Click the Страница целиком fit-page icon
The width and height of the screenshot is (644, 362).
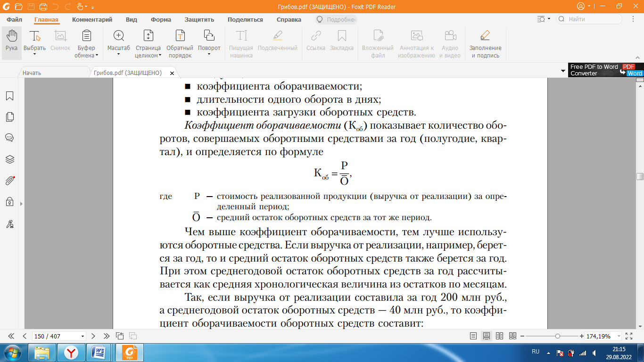(x=148, y=36)
